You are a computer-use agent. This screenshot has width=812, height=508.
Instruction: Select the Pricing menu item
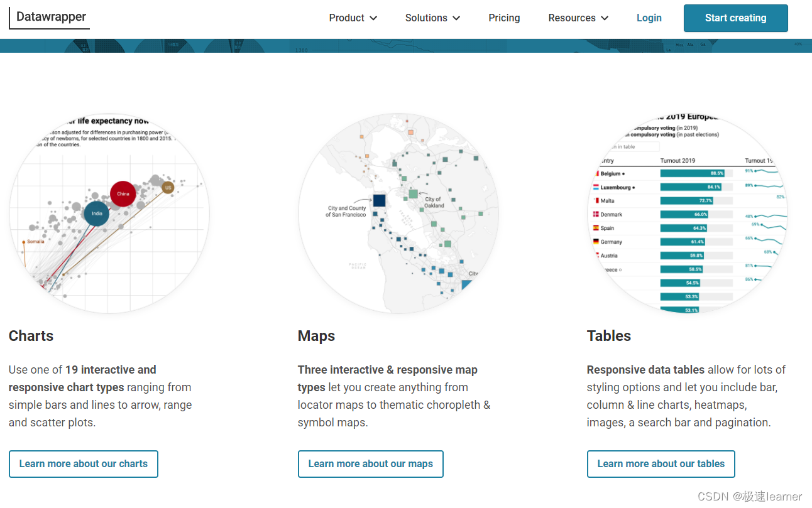pyautogui.click(x=504, y=18)
